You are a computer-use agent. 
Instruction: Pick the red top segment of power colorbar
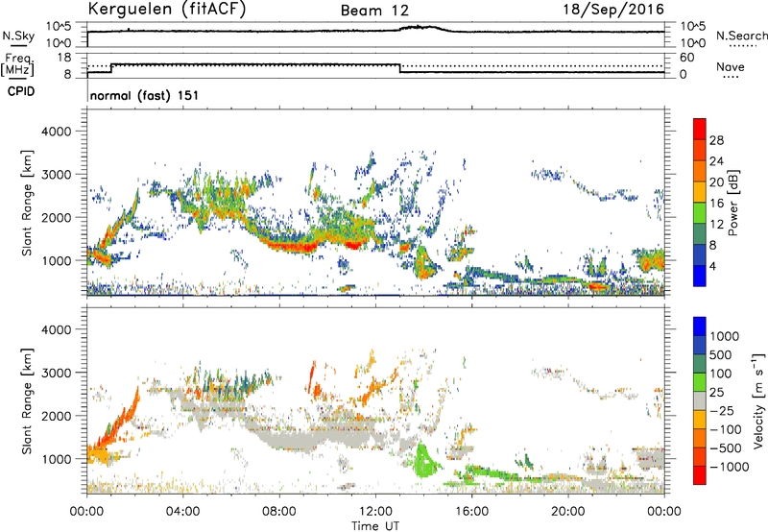coord(700,129)
